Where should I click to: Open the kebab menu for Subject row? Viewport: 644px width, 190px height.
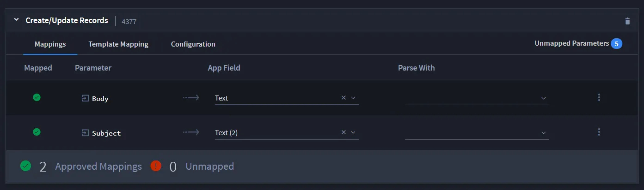click(599, 132)
